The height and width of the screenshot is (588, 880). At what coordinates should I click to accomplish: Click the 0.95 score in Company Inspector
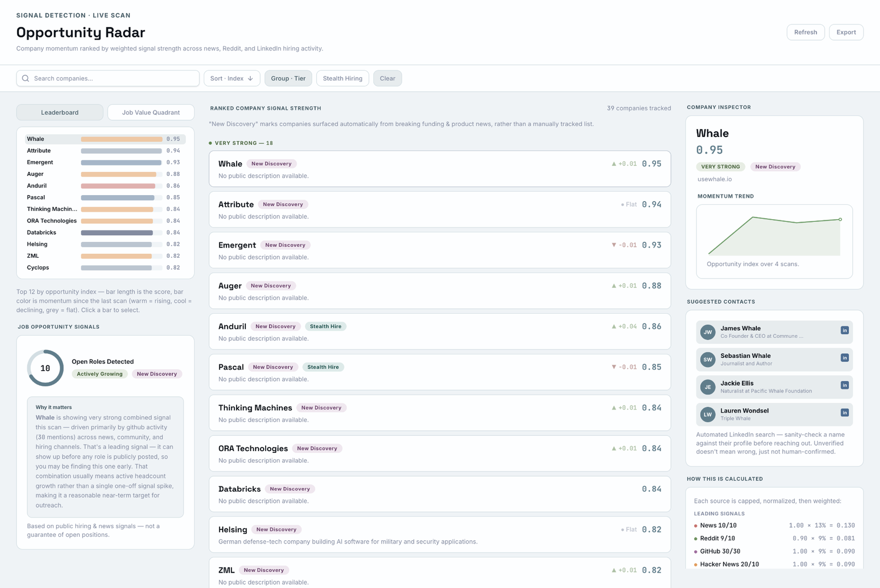pos(710,150)
